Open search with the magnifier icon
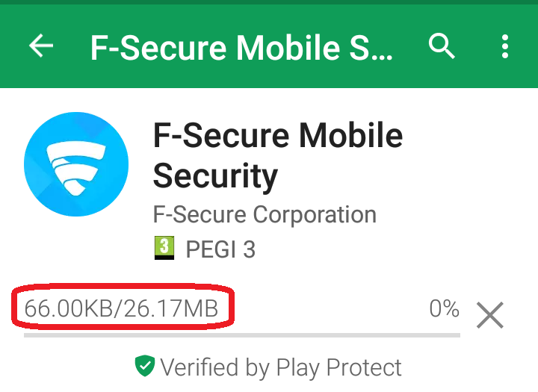This screenshot has height=392, width=538. pyautogui.click(x=442, y=46)
